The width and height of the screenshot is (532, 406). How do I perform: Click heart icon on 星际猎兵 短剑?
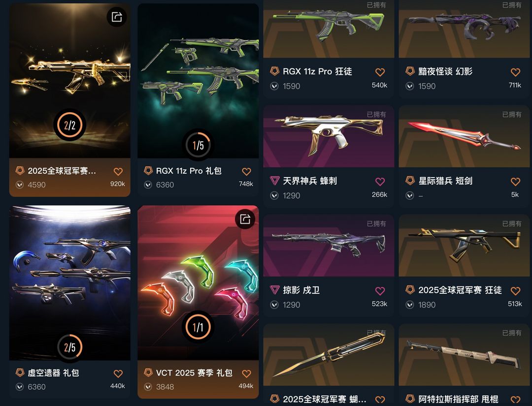tap(515, 182)
